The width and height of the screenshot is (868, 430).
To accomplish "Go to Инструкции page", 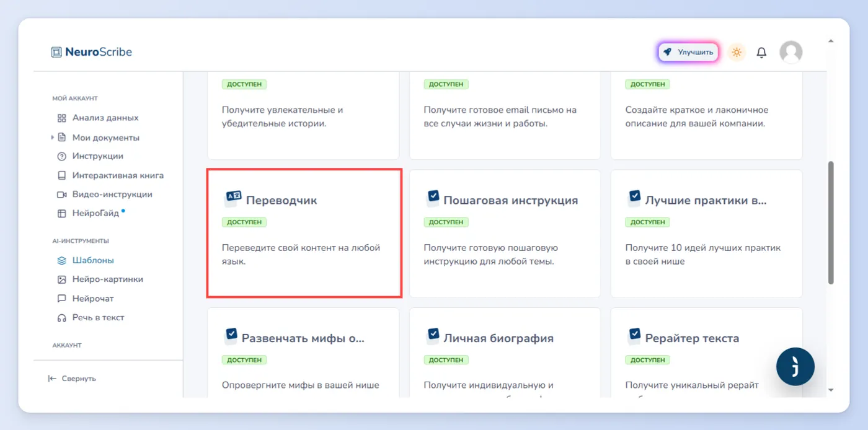I will click(98, 156).
